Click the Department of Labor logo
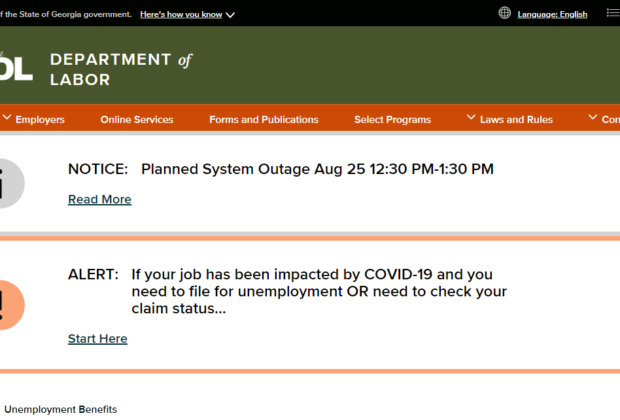 pos(16,67)
